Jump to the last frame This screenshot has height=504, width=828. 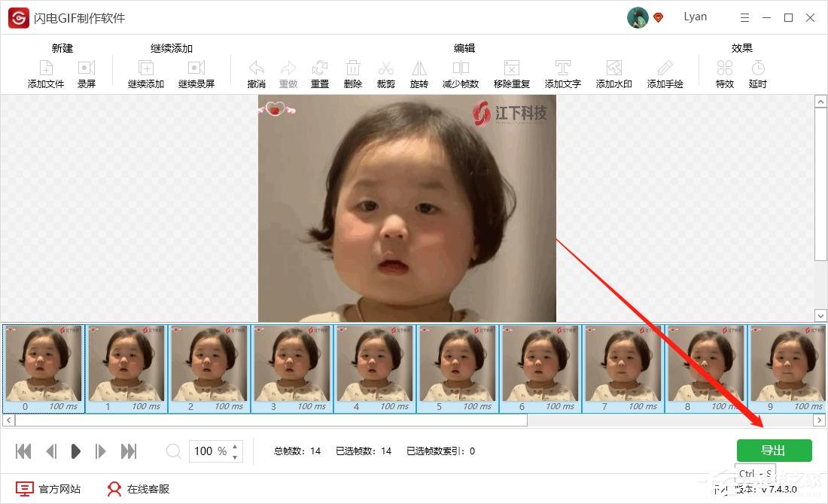(x=128, y=451)
